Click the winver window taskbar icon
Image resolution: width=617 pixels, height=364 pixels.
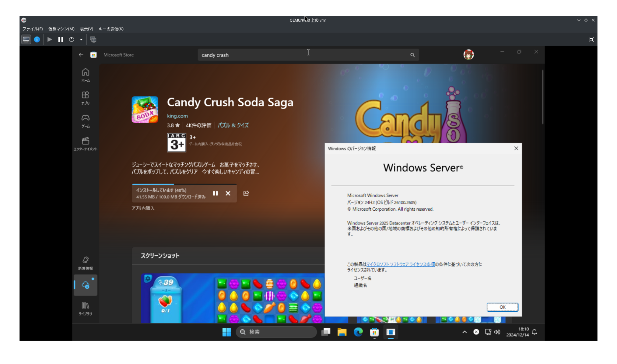click(x=391, y=332)
